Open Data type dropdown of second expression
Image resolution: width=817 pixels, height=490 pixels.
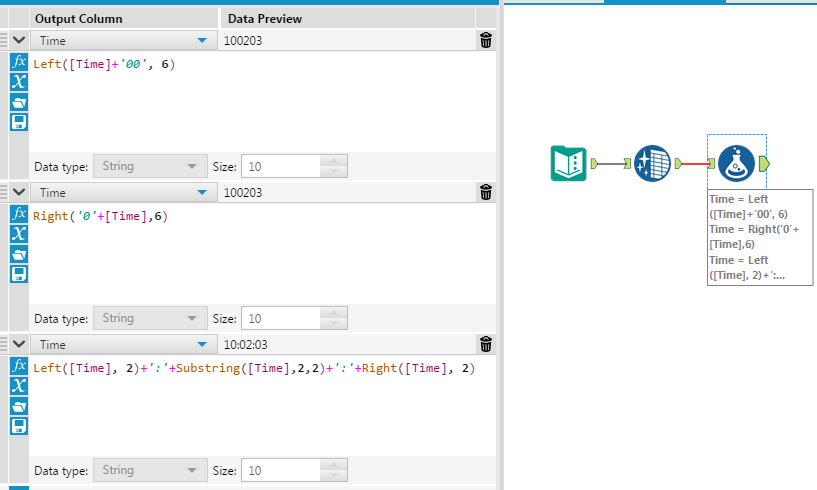(150, 318)
